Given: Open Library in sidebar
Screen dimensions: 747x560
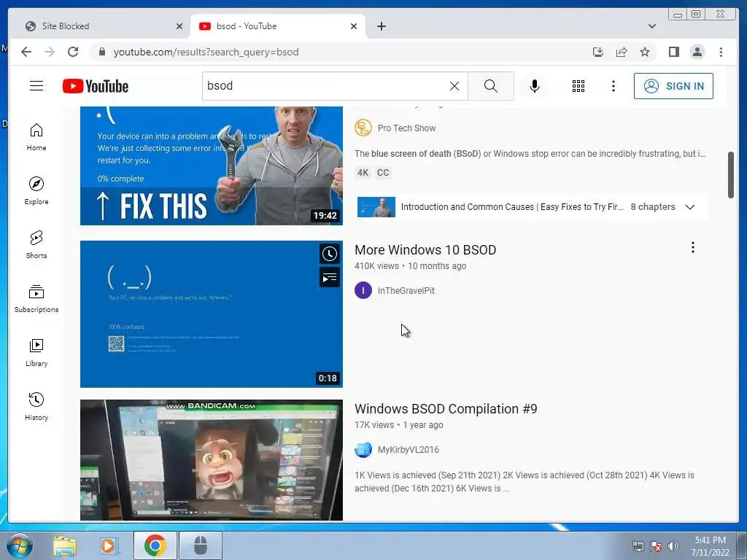Looking at the screenshot, I should click(36, 352).
